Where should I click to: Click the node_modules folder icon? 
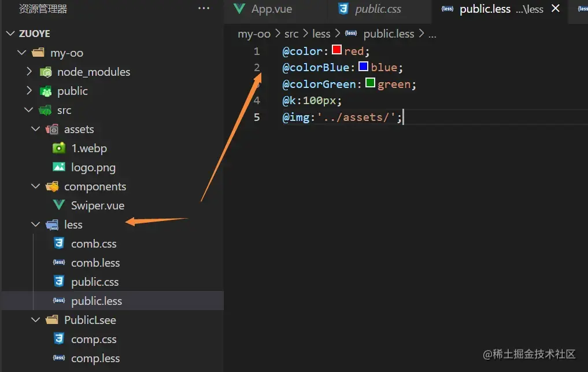(46, 72)
